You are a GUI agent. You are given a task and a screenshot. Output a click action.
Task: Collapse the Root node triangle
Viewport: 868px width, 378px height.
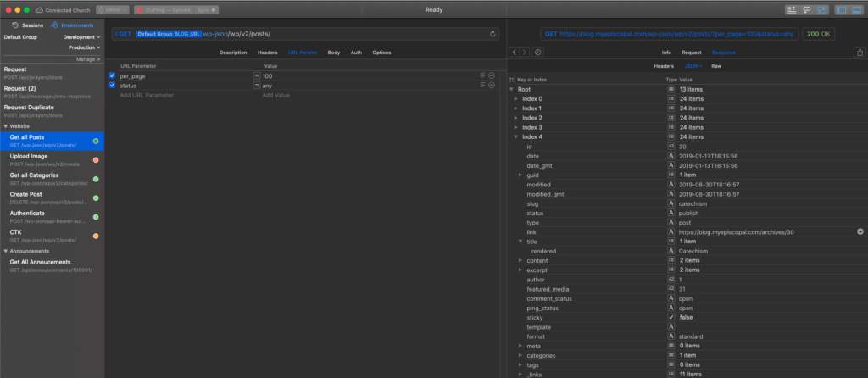click(x=511, y=89)
